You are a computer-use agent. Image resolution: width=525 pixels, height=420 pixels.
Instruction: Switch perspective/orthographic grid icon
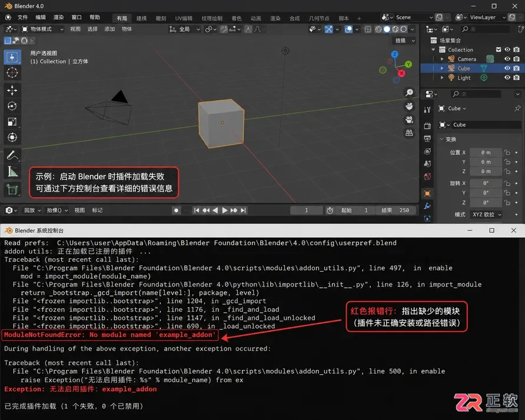[x=409, y=133]
